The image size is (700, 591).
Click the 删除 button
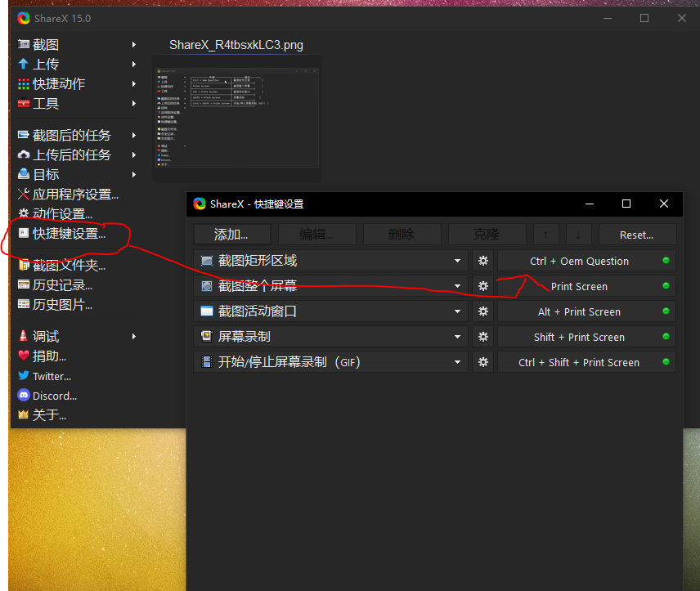coord(402,235)
